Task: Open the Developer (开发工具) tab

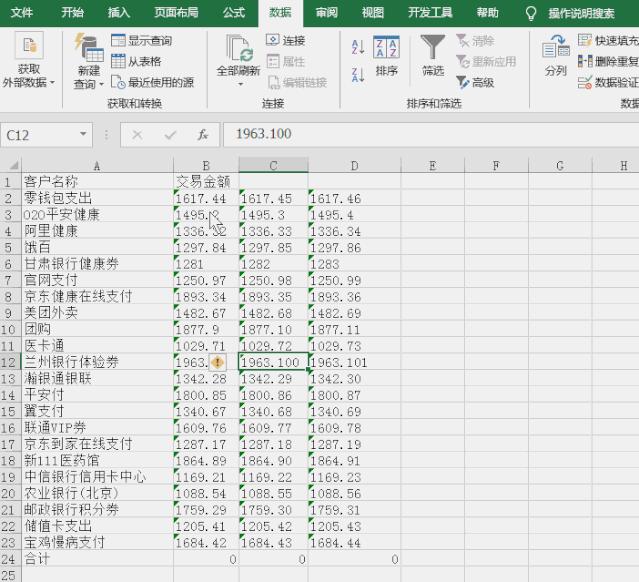Action: pyautogui.click(x=430, y=13)
